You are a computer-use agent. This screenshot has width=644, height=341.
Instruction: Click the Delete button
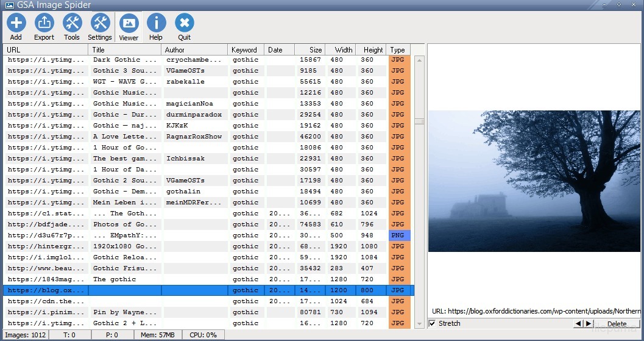pyautogui.click(x=617, y=324)
